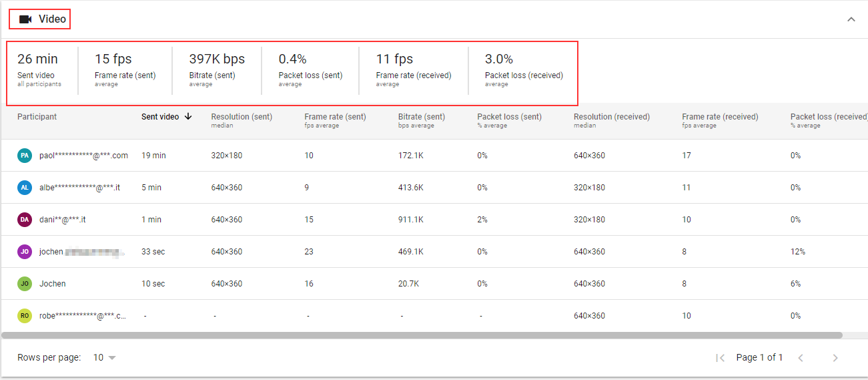
Task: Click the 911.1K bitrate cell
Action: (x=411, y=220)
